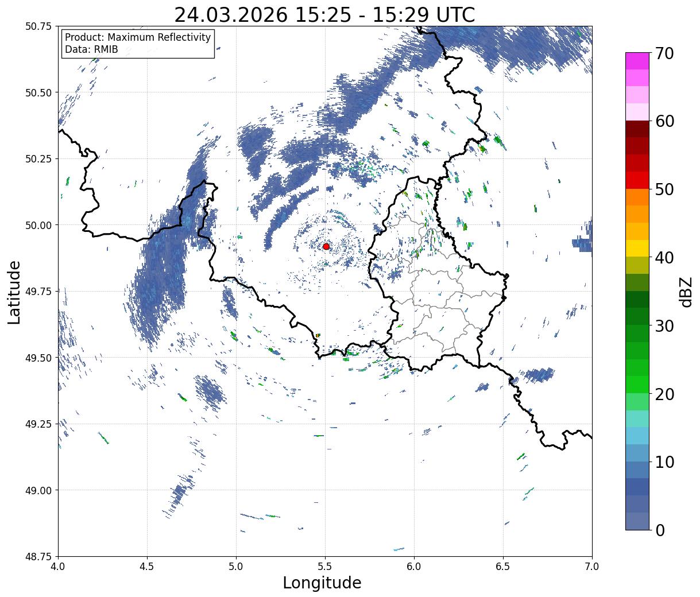The width and height of the screenshot is (700, 597).
Task: Click the 4.0 longitude tick label
Action: [58, 567]
